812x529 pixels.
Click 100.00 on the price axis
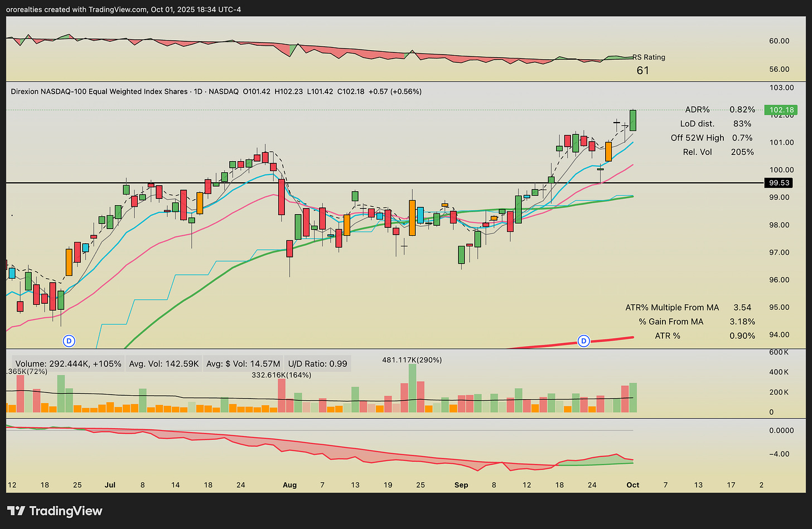click(781, 170)
